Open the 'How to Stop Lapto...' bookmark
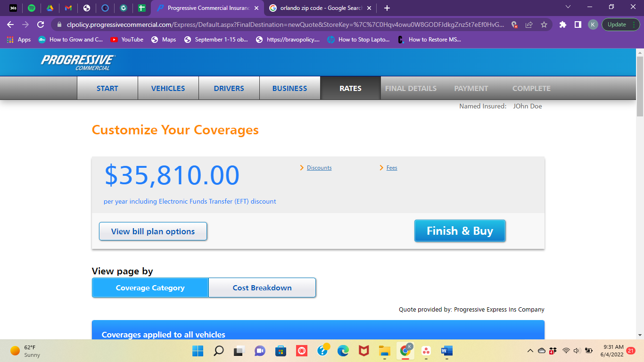This screenshot has width=644, height=362. click(358, 40)
